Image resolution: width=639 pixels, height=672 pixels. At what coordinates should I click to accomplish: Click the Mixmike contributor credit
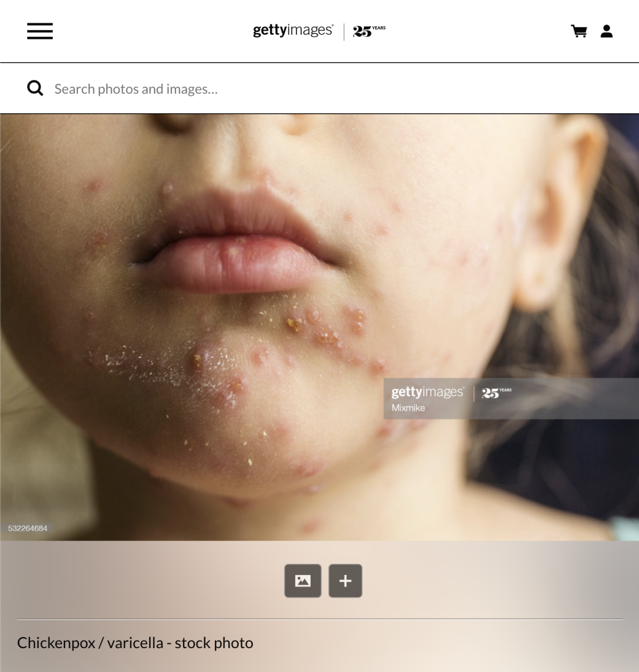(408, 408)
